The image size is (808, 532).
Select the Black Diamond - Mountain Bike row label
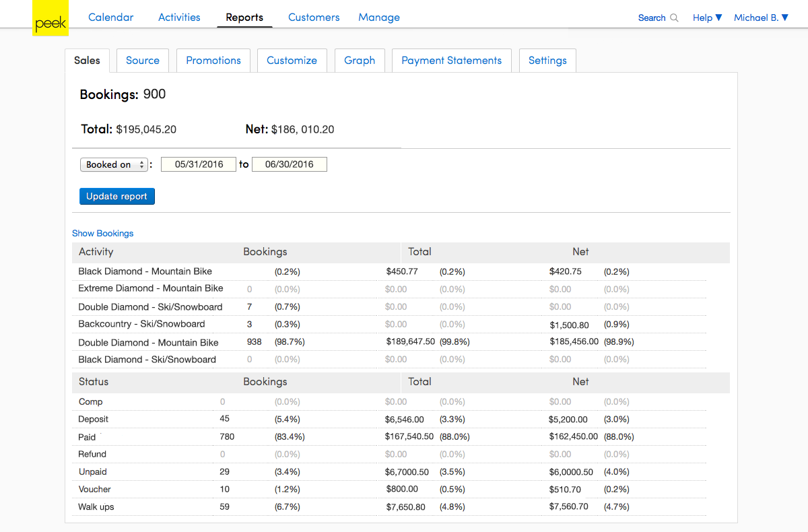(x=145, y=271)
